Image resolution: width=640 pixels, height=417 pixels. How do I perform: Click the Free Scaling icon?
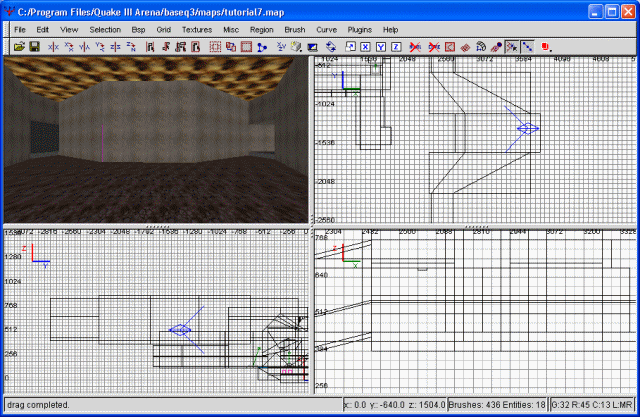[350, 47]
